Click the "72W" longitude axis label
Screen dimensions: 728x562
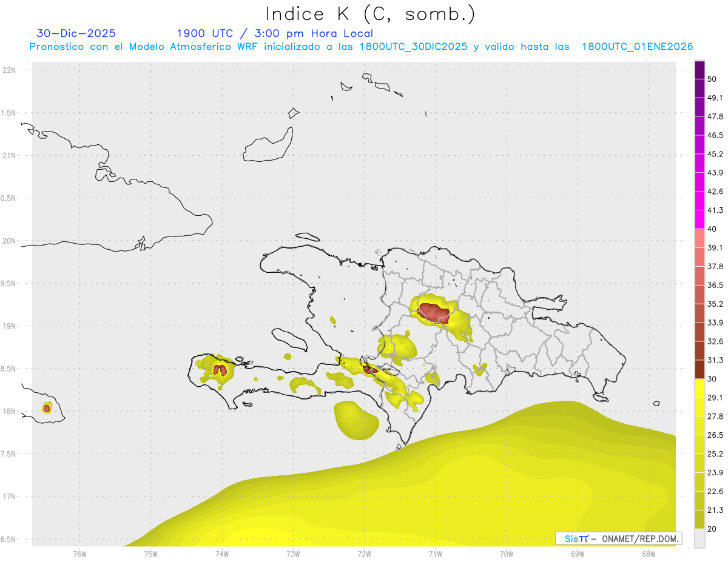(364, 554)
